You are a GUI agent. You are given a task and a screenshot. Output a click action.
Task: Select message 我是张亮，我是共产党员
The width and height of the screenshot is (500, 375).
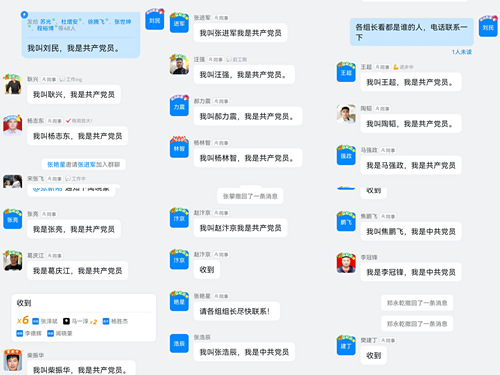(x=74, y=229)
